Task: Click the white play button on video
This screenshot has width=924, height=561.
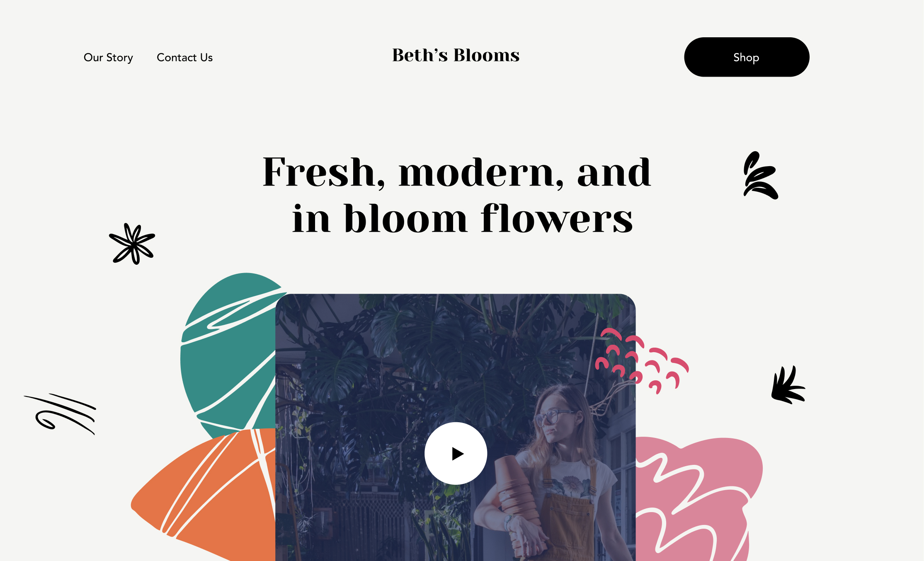Action: (456, 453)
